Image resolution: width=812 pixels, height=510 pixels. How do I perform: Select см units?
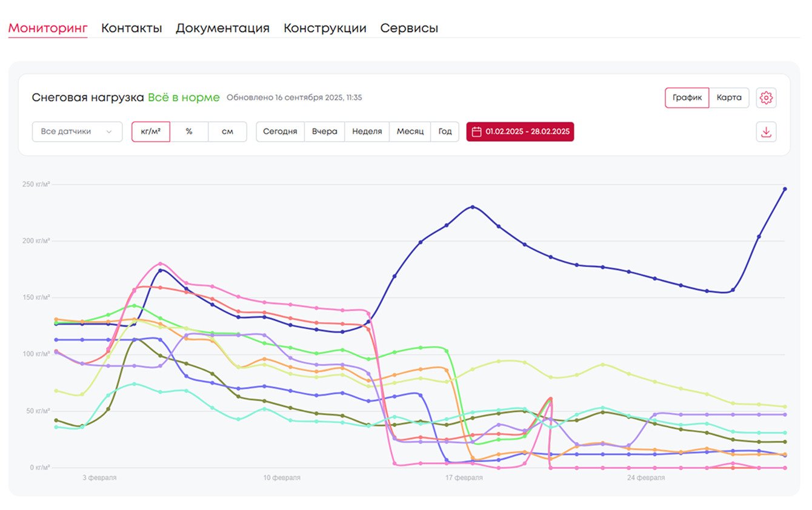point(227,131)
